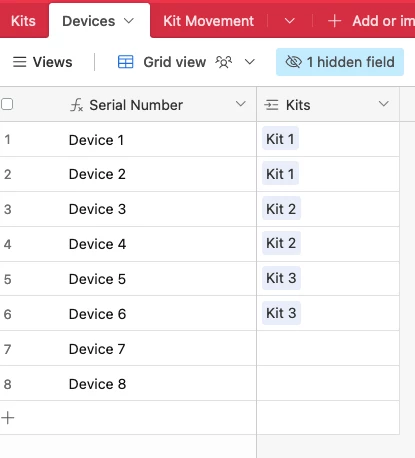415x458 pixels.
Task: Open the Devices tab dropdown arrow
Action: point(129,21)
